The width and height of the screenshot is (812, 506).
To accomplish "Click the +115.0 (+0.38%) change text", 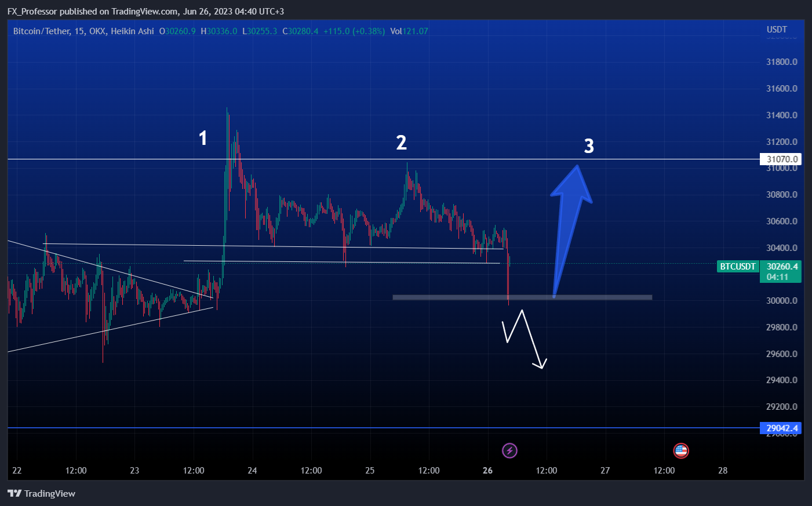I will 354,31.
